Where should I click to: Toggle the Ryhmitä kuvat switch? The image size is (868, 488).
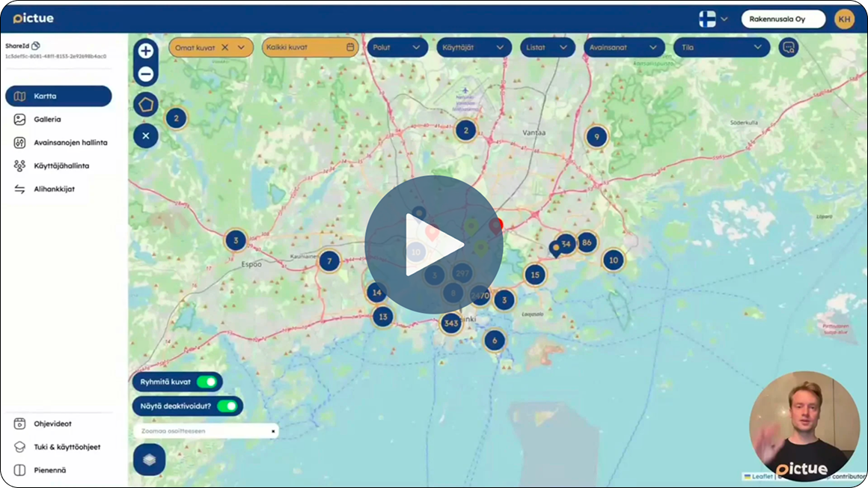click(x=207, y=382)
